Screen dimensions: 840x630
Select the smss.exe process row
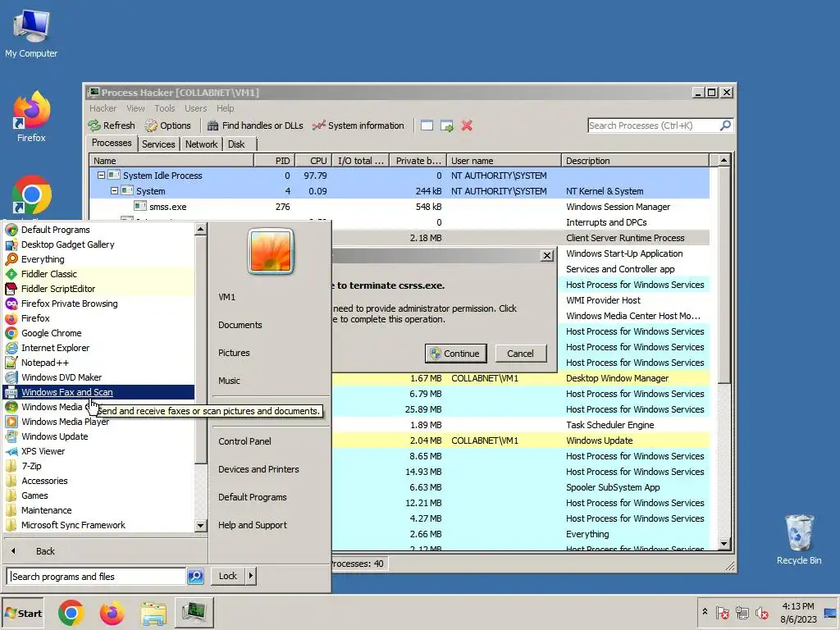point(399,207)
